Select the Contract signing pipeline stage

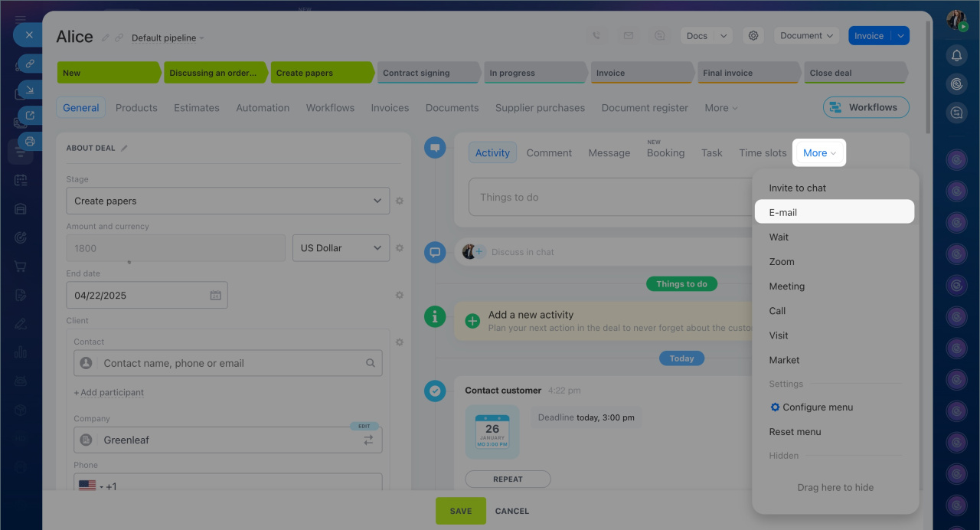429,73
